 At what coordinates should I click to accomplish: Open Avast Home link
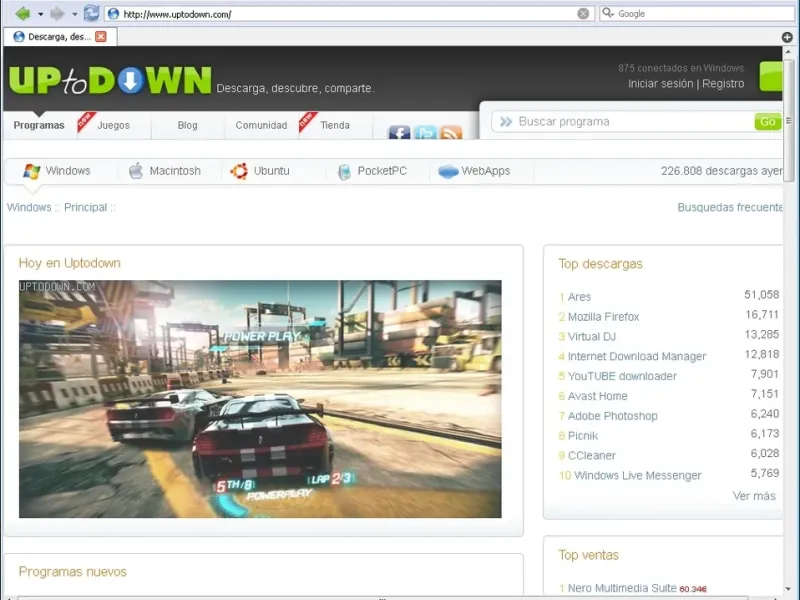597,396
